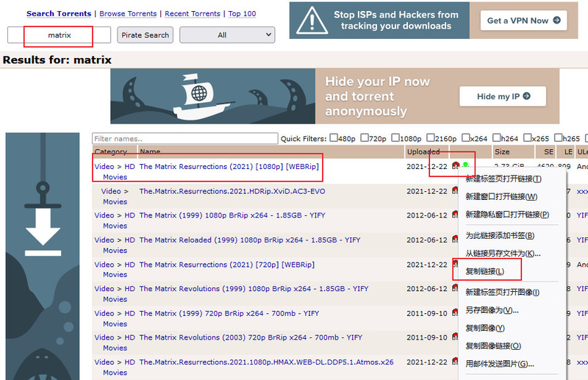Viewport: 588px width, 380px height.
Task: Click the download arrow graphic in left banner
Action: (x=43, y=232)
